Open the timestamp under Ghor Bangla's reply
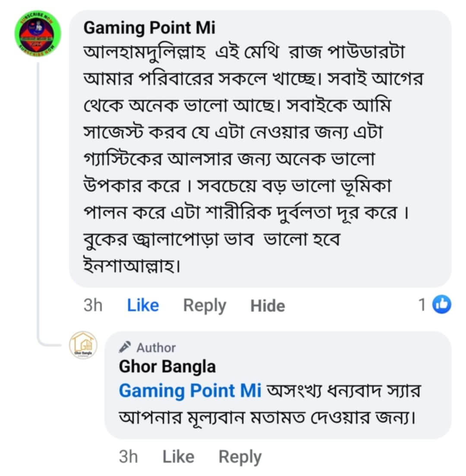466x476 pixels. coord(128,457)
